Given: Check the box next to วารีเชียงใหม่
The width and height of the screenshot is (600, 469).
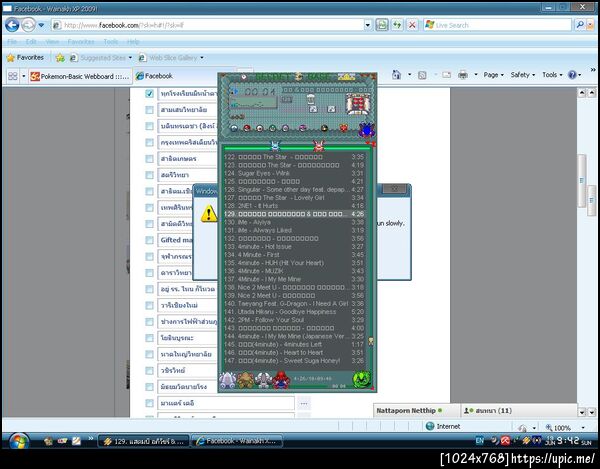Looking at the screenshot, I should tap(150, 305).
